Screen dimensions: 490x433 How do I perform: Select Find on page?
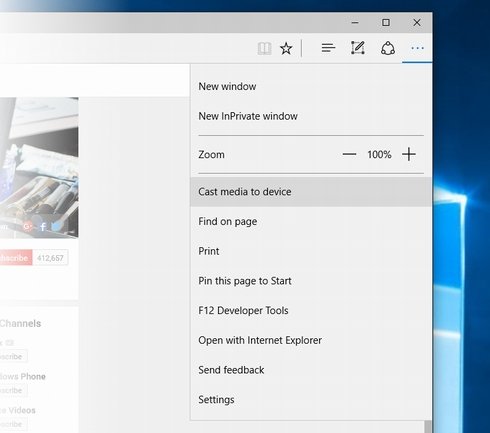(x=311, y=221)
